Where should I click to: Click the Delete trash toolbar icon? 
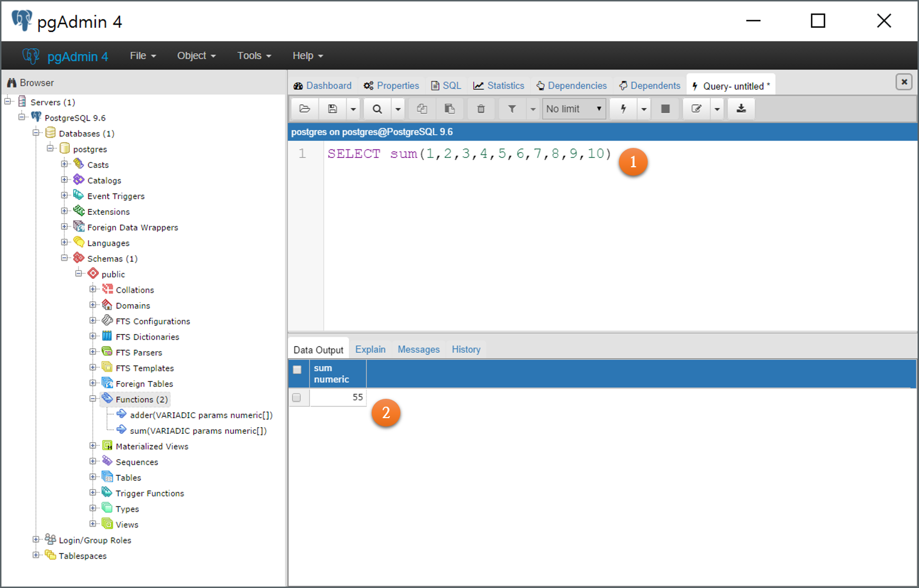tap(481, 109)
